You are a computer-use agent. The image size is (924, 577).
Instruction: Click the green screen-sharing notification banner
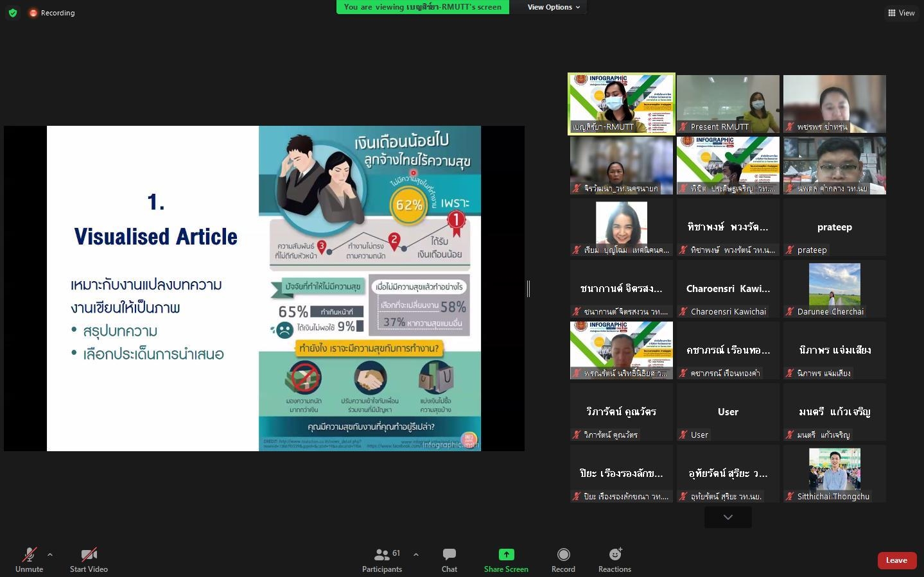(423, 7)
